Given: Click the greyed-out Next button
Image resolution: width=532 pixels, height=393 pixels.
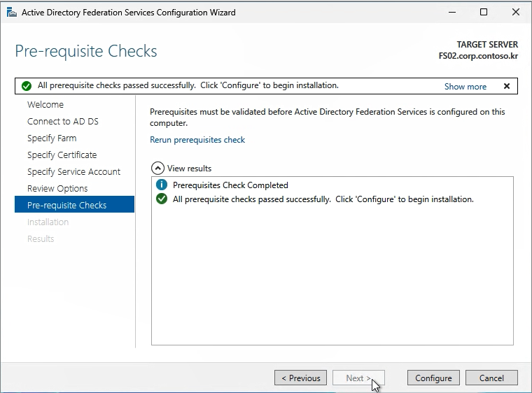Looking at the screenshot, I should [x=358, y=378].
